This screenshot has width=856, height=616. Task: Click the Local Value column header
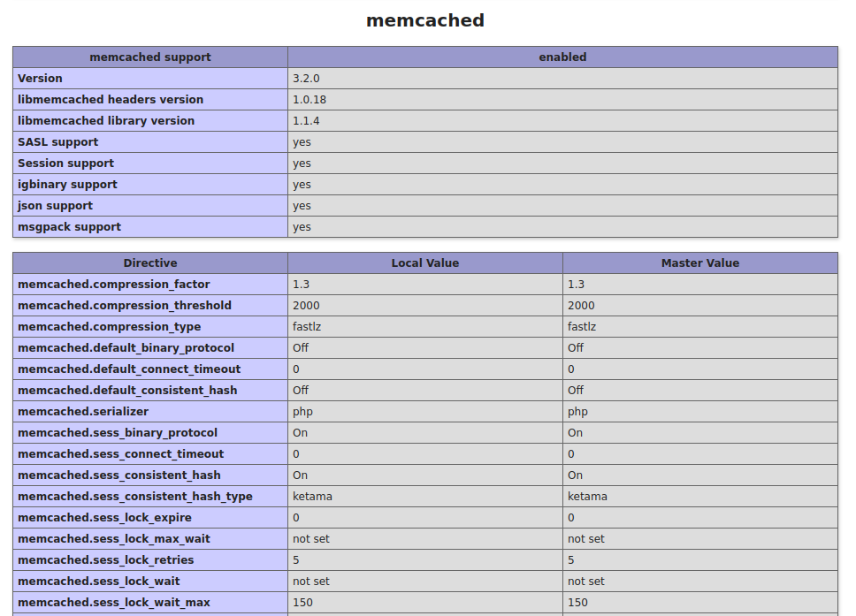(425, 263)
